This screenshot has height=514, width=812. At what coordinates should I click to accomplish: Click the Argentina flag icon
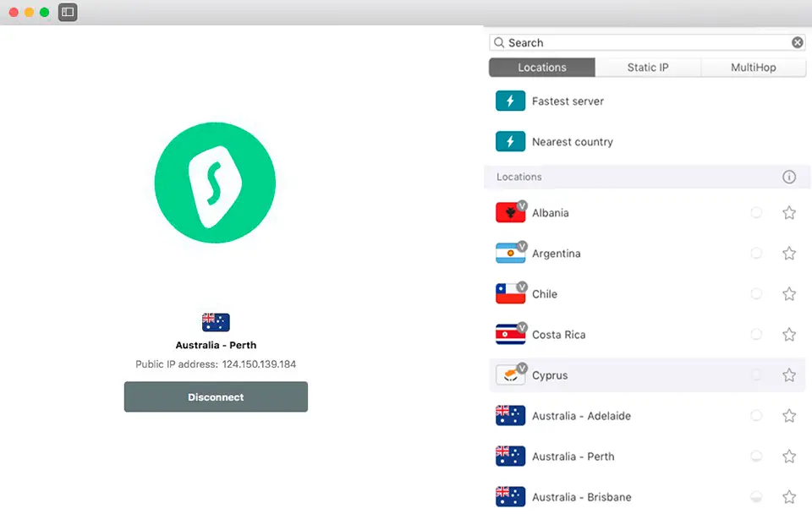coord(510,253)
